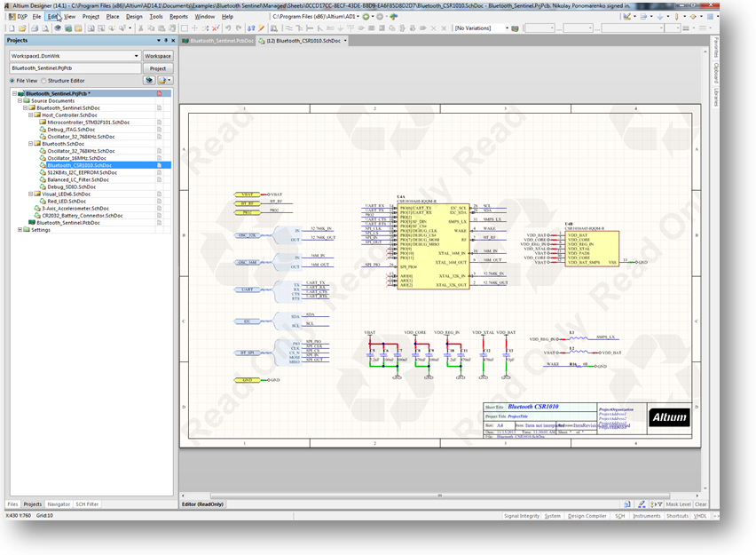Image resolution: width=756 pixels, height=555 pixels.
Task: Click the Open document folder icon
Action: pyautogui.click(x=22, y=28)
